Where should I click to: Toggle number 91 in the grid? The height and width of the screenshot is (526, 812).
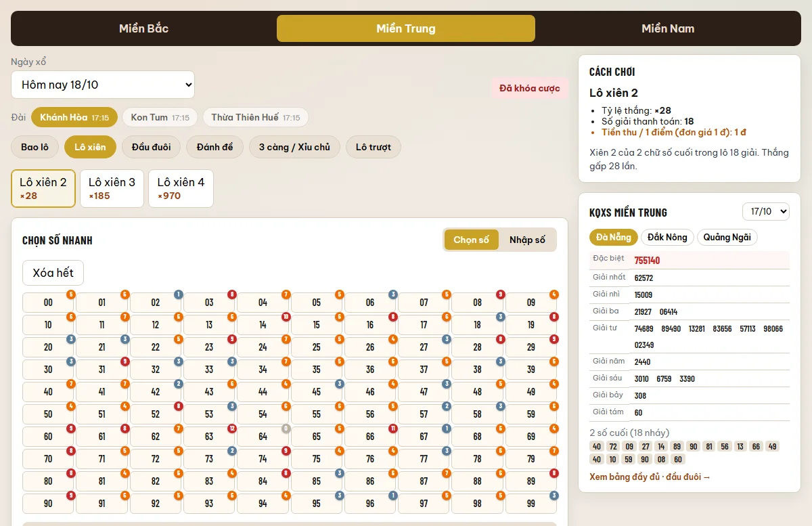click(x=101, y=504)
